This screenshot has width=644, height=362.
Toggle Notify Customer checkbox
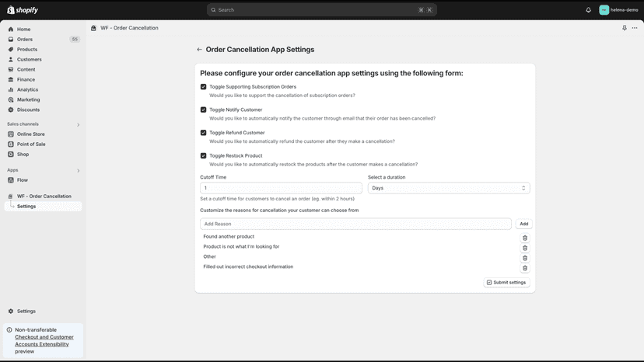(203, 110)
